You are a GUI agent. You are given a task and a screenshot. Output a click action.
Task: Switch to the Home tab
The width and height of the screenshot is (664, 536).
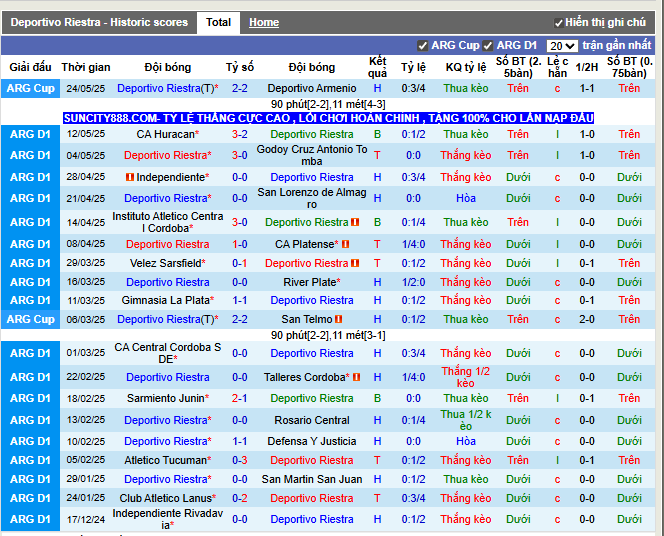pos(264,22)
